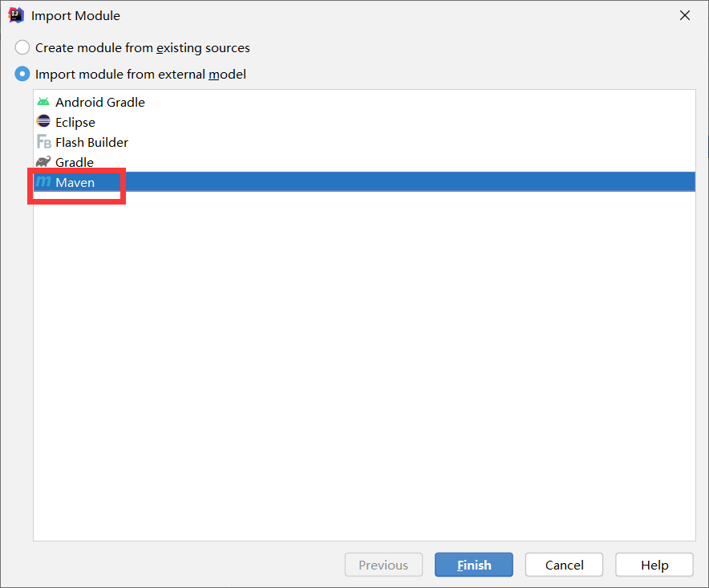
Task: Click the Cancel button
Action: pos(564,565)
